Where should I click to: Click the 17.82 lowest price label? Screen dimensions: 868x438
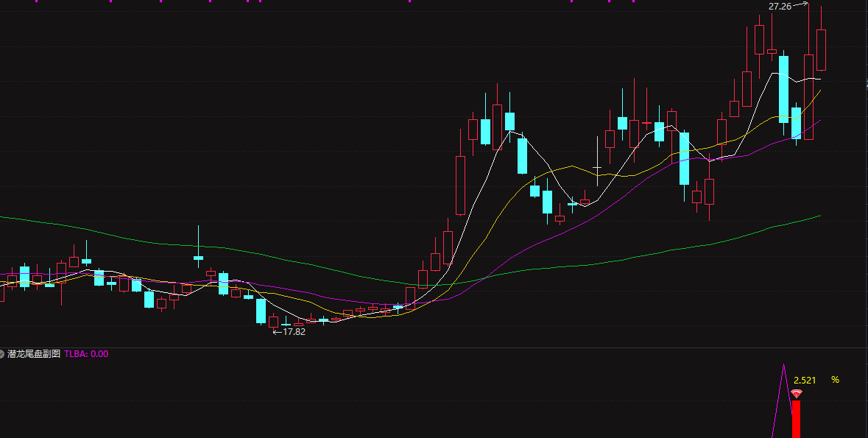pyautogui.click(x=294, y=332)
